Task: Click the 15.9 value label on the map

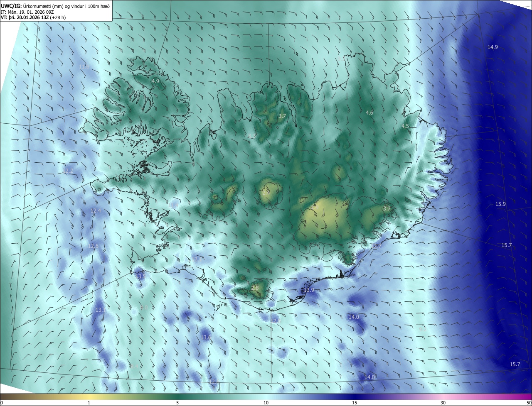Action: tap(501, 204)
